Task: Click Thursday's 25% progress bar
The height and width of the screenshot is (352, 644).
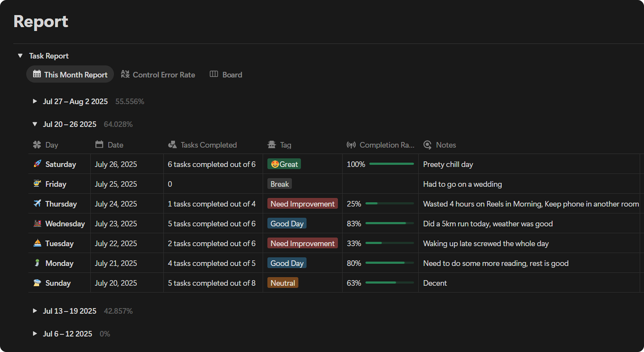Action: pyautogui.click(x=389, y=203)
